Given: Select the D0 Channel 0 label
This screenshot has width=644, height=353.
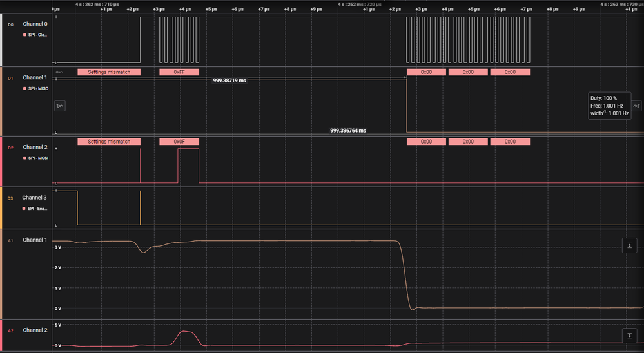Looking at the screenshot, I should coord(35,24).
